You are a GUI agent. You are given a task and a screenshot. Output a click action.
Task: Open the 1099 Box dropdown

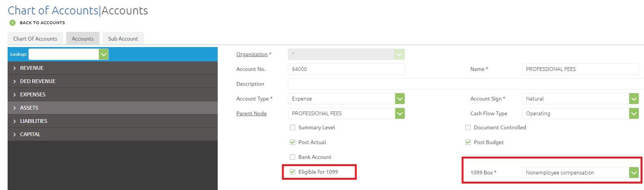634,173
